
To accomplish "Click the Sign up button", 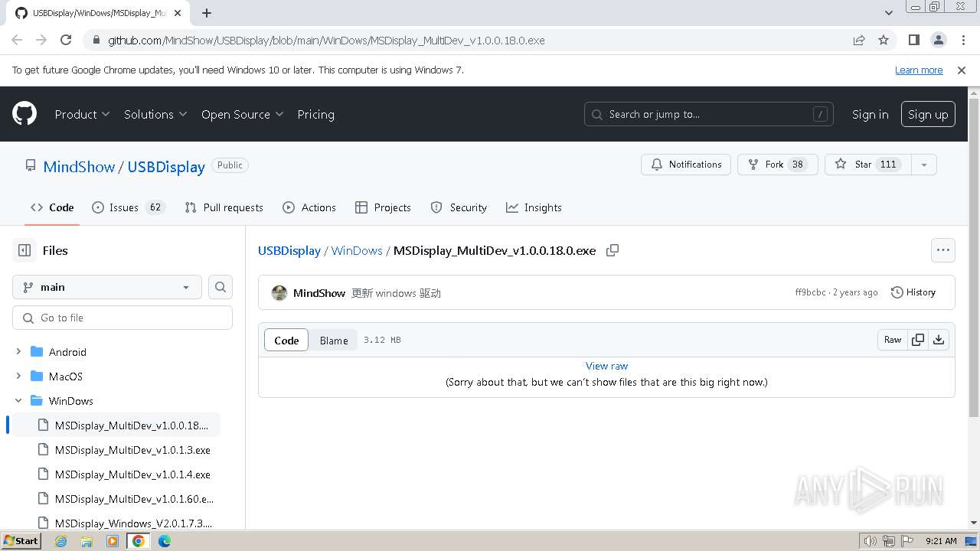I will (928, 114).
